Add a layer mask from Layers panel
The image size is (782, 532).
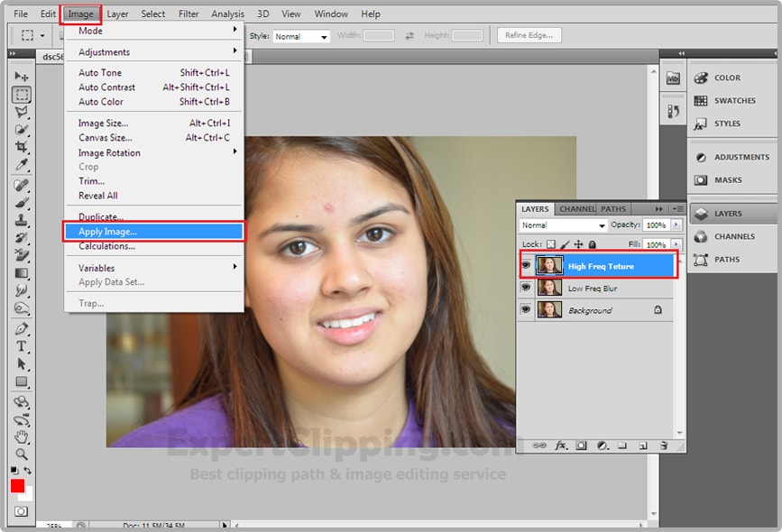582,445
